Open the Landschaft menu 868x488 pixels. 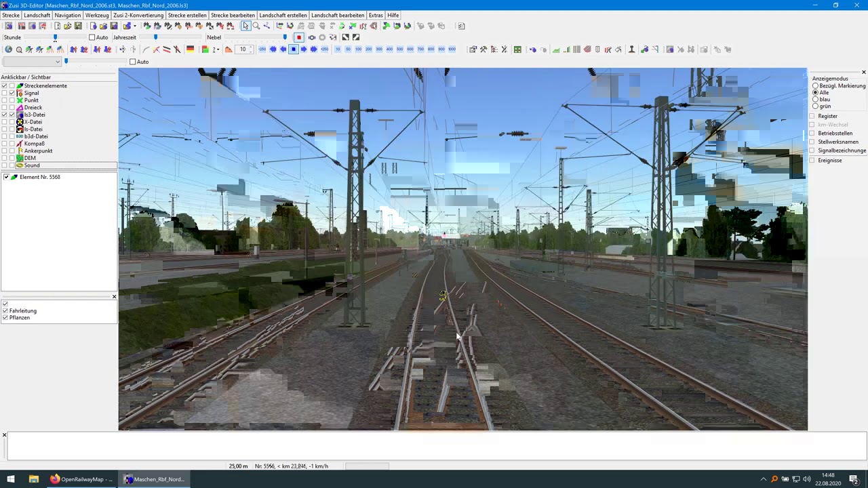click(37, 15)
